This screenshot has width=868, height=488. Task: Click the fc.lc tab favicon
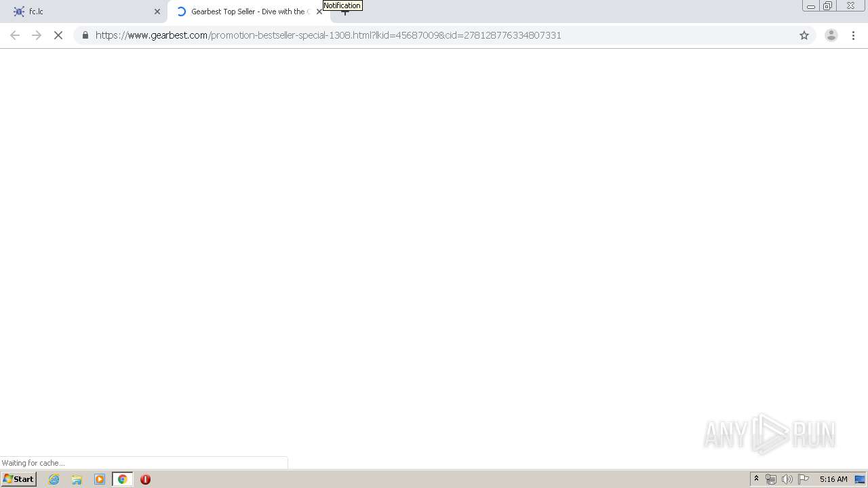point(19,12)
